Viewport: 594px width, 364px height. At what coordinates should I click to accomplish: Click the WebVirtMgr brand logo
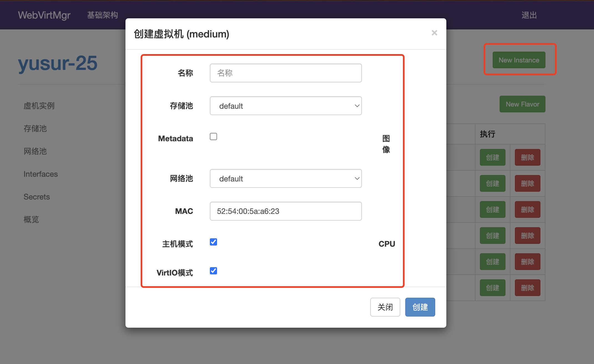point(44,15)
